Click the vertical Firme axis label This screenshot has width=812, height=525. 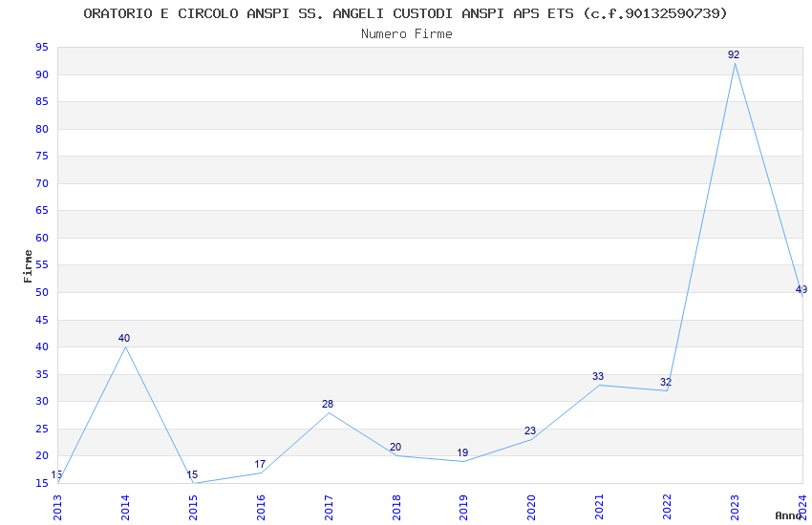pyautogui.click(x=28, y=265)
